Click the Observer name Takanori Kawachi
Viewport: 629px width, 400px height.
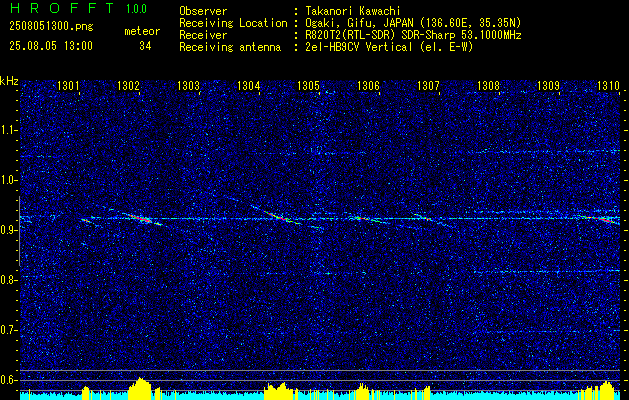(x=352, y=11)
